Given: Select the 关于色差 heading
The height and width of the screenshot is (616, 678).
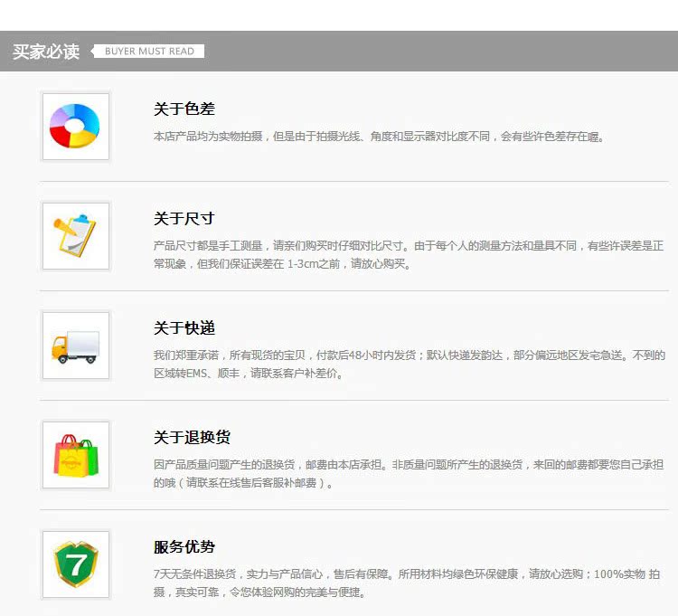Looking at the screenshot, I should (184, 109).
